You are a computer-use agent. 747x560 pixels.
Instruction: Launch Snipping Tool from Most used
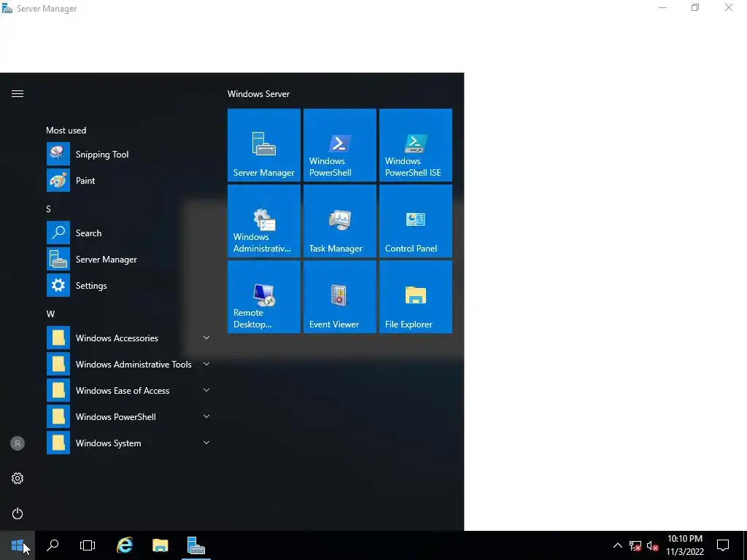(128, 155)
